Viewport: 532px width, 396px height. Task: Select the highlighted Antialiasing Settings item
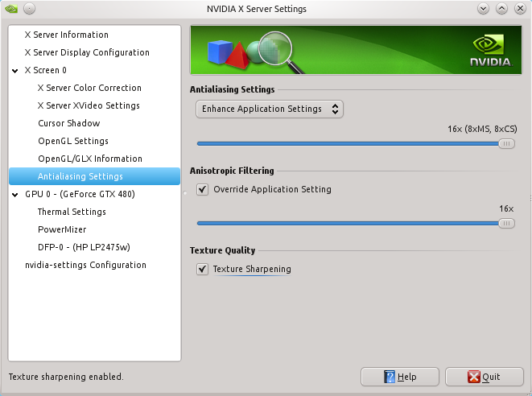click(94, 176)
